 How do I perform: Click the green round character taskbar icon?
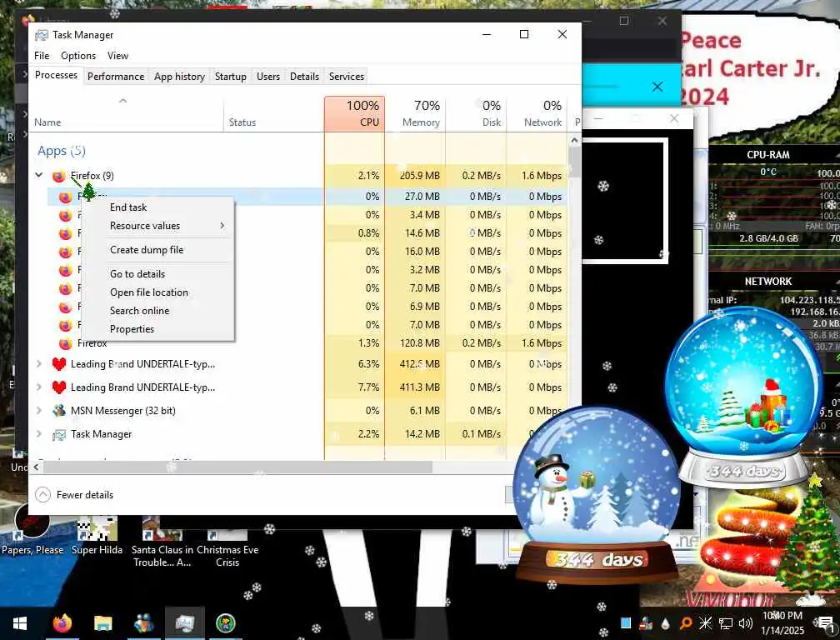226,623
